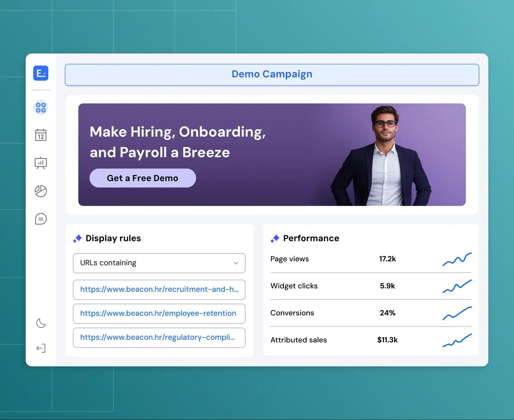Image resolution: width=514 pixels, height=420 pixels.
Task: Open the pie chart analytics icon
Action: tap(41, 191)
